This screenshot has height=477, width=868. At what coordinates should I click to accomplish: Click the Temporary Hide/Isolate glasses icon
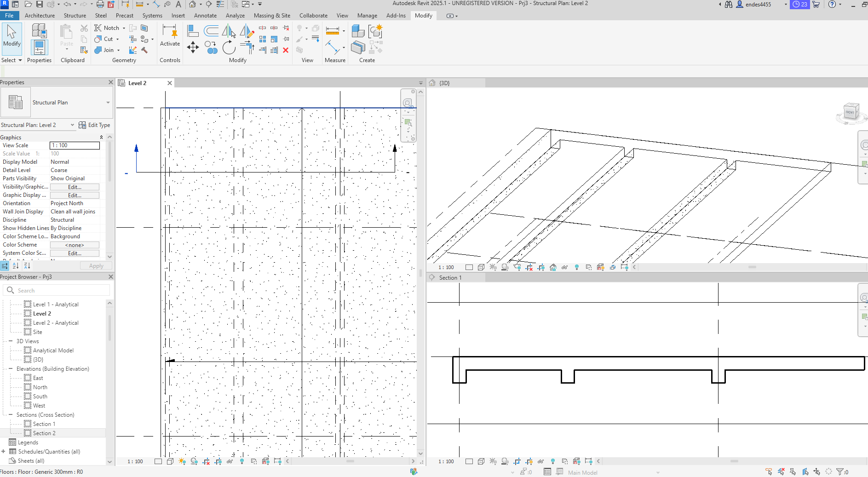click(x=230, y=461)
